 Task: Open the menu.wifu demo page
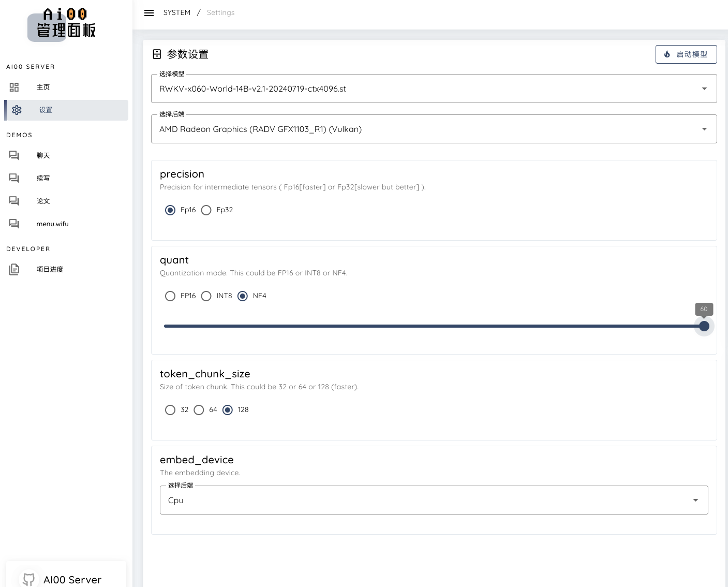coord(52,224)
